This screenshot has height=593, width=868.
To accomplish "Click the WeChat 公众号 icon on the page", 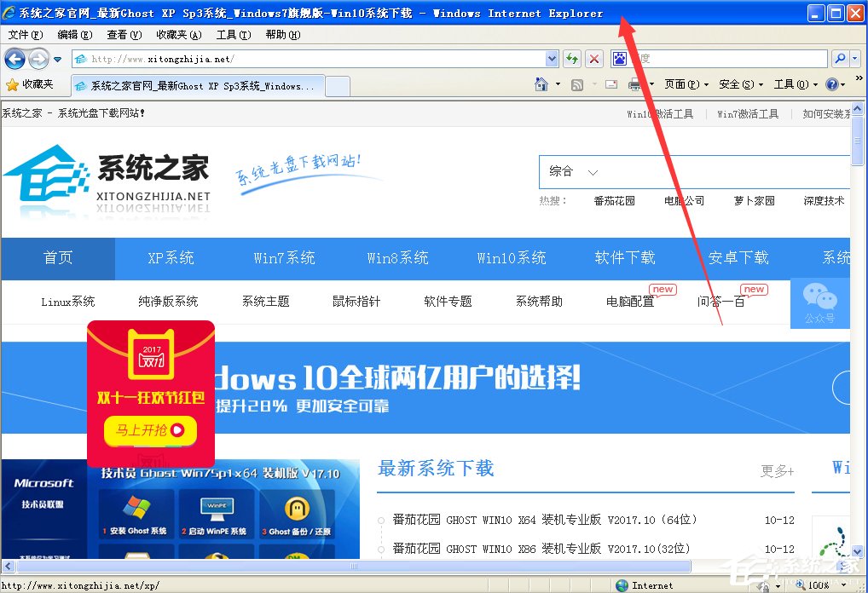I will coord(820,303).
